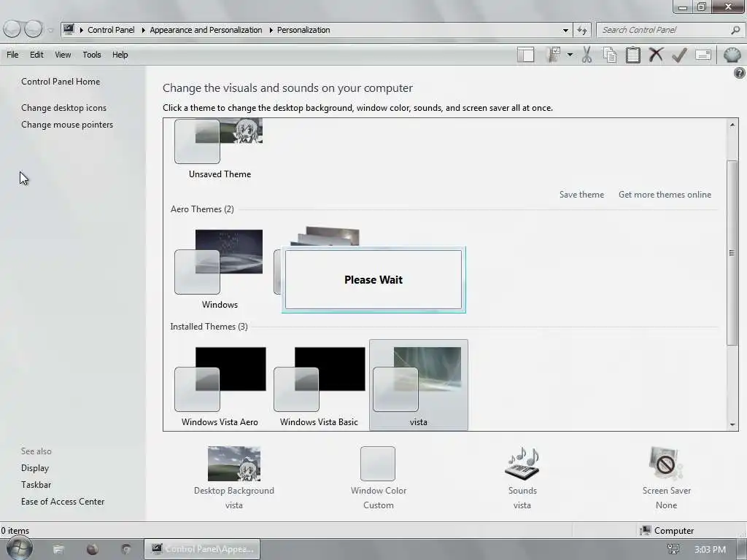Open the recent pages dropdown arrow
The image size is (747, 560).
pos(50,30)
